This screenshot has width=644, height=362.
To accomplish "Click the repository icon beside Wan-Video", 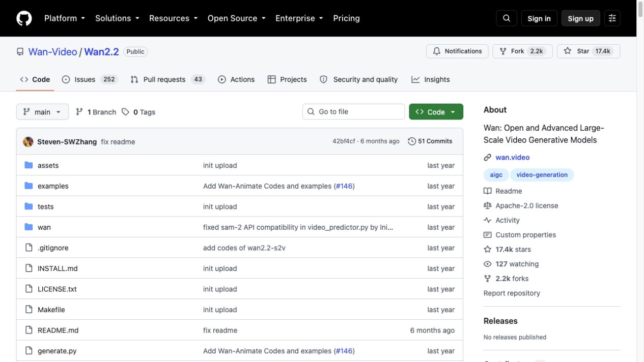I will (x=20, y=52).
